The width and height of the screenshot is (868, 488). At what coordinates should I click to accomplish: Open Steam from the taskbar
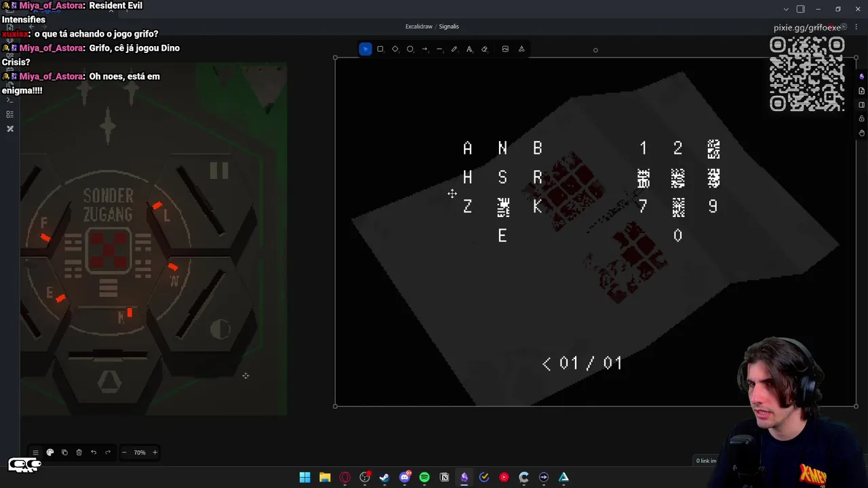(x=384, y=477)
